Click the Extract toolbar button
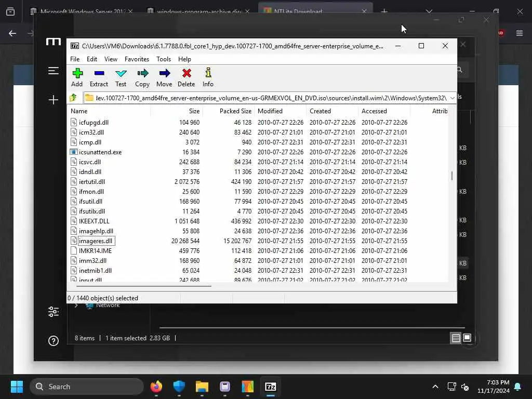532x399 pixels. click(x=99, y=78)
